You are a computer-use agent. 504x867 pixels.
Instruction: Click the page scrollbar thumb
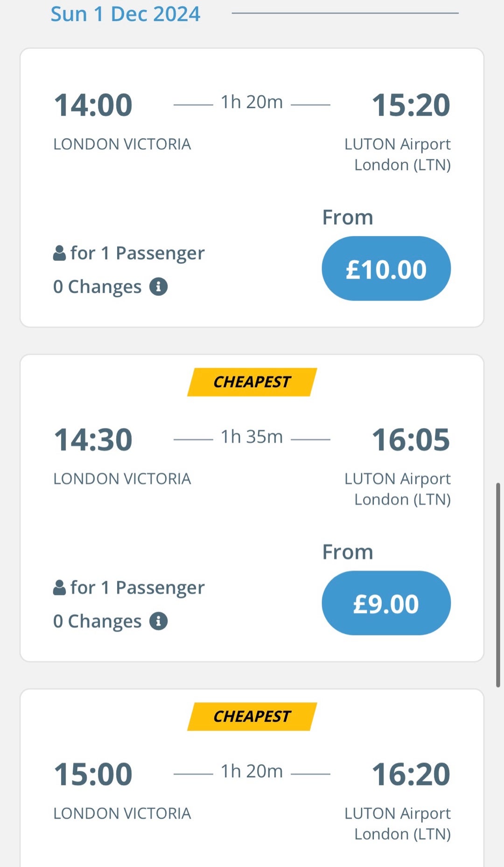pos(498,585)
